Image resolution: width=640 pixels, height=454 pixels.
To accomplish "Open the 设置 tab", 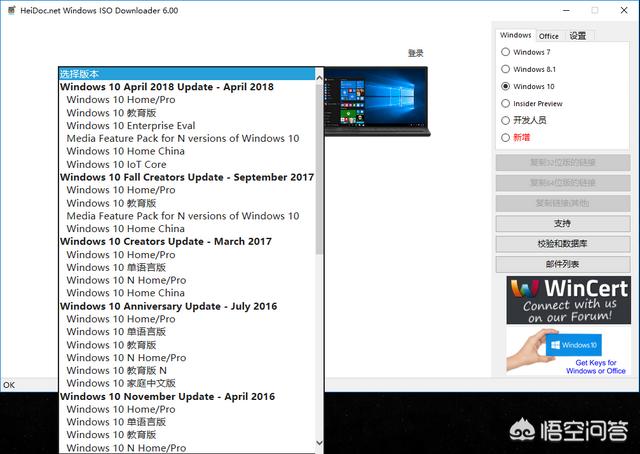I will (x=578, y=36).
